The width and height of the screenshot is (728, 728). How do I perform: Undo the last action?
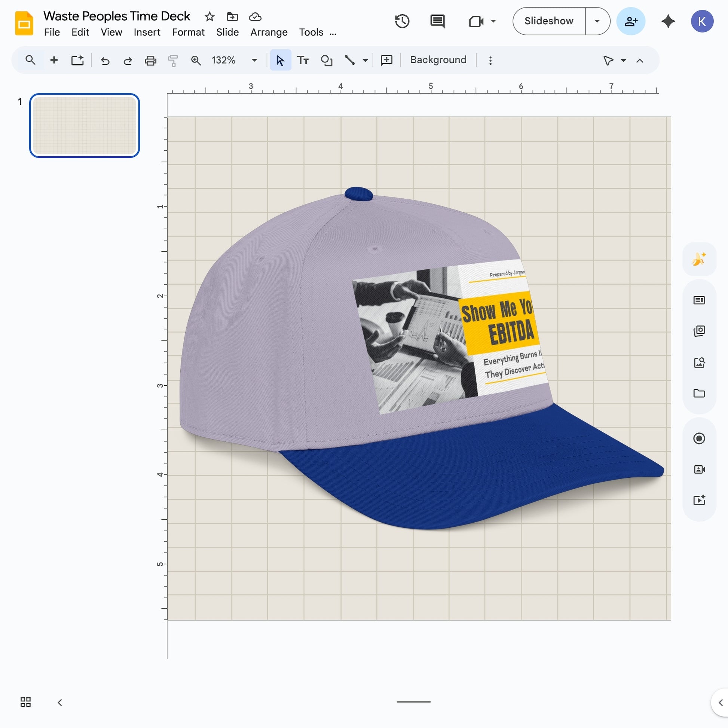pyautogui.click(x=105, y=61)
